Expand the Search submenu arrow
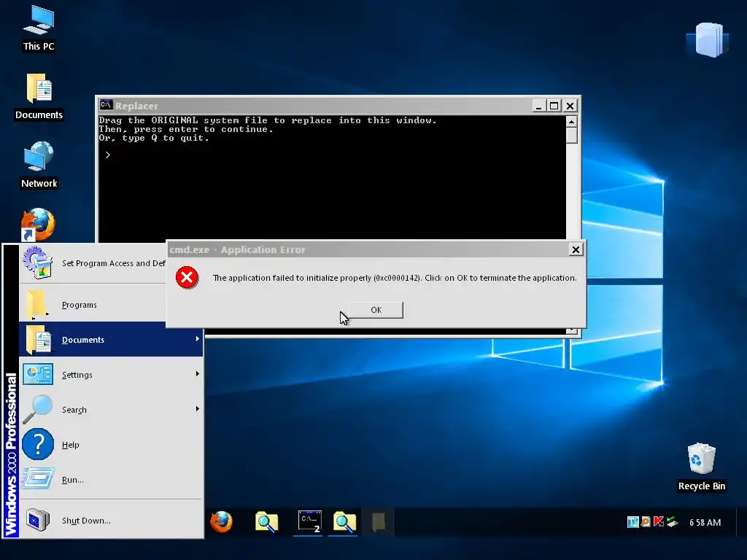The height and width of the screenshot is (560, 747). coord(197,409)
